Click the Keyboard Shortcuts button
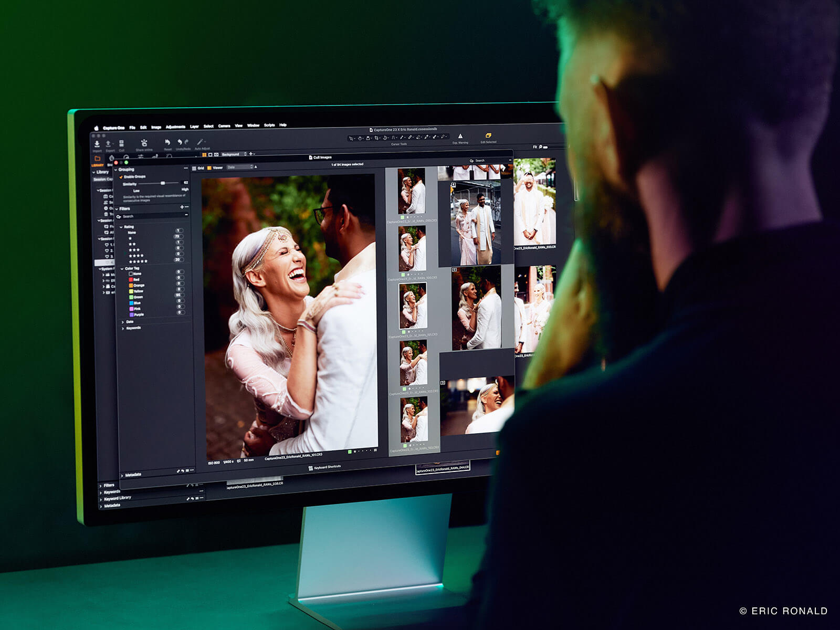 325,467
